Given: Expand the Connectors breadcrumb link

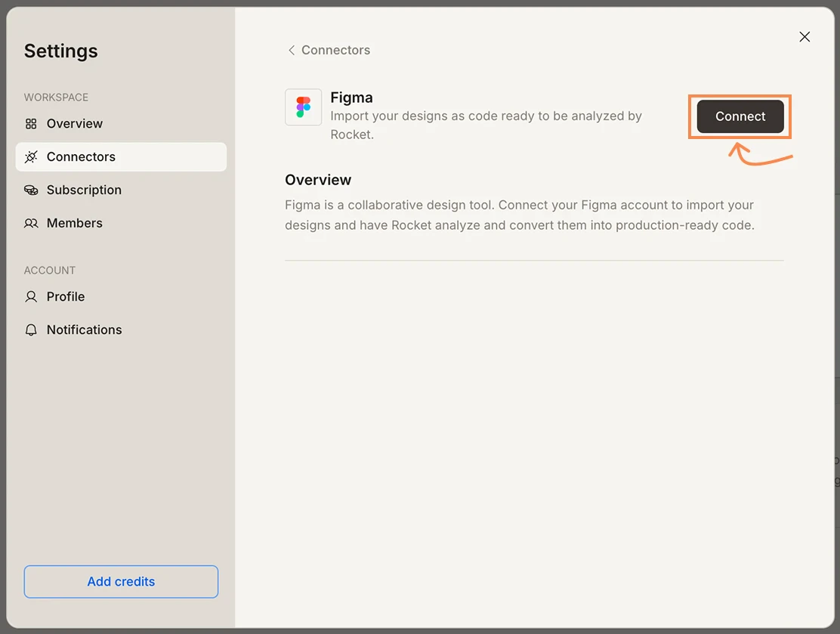Looking at the screenshot, I should click(335, 50).
